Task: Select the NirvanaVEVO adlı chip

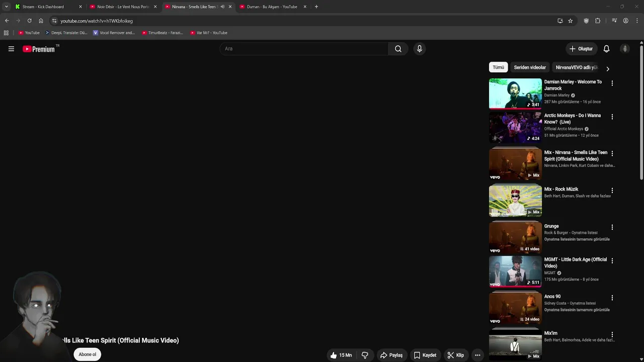Action: 577,67
